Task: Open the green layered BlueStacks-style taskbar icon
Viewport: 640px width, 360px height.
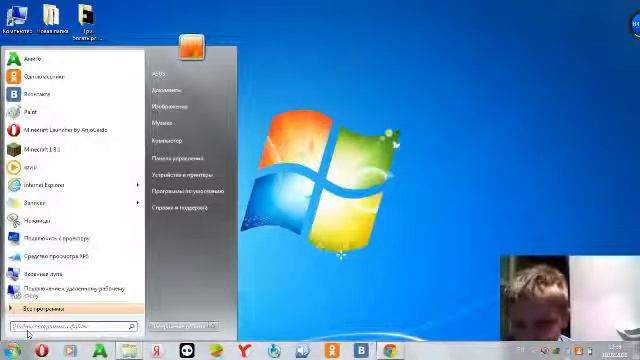Action: 216,351
